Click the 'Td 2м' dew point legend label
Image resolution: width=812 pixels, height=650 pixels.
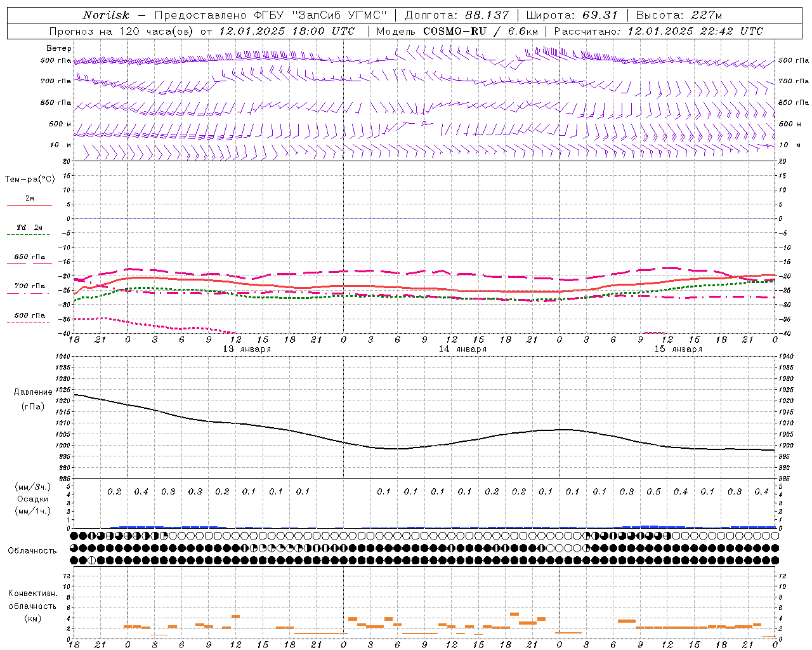pyautogui.click(x=30, y=227)
